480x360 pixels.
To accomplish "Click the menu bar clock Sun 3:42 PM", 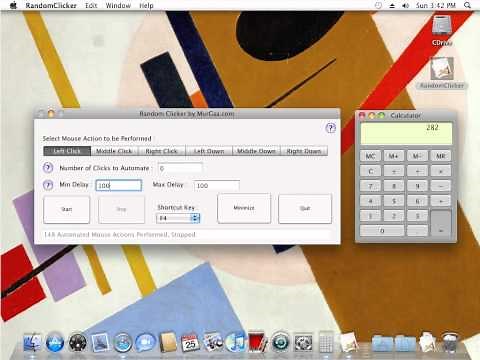I will tap(436, 5).
